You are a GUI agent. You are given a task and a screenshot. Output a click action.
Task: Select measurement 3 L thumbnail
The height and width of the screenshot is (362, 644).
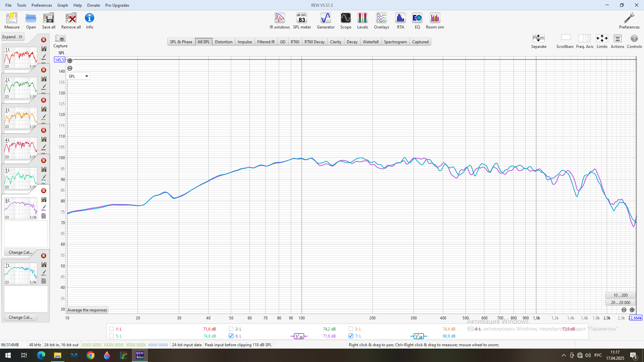(20, 118)
